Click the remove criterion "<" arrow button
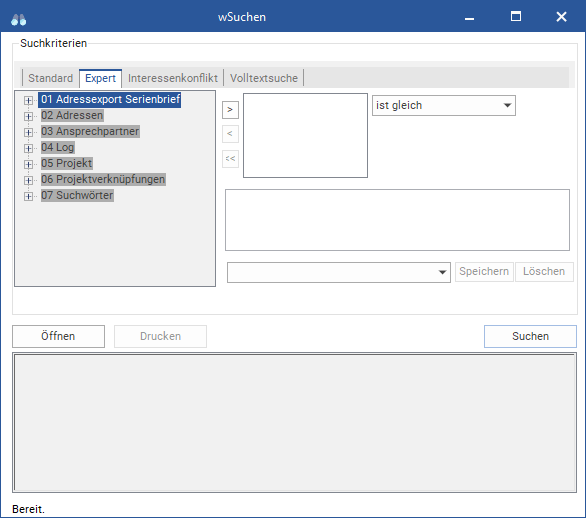The image size is (586, 518). click(230, 134)
